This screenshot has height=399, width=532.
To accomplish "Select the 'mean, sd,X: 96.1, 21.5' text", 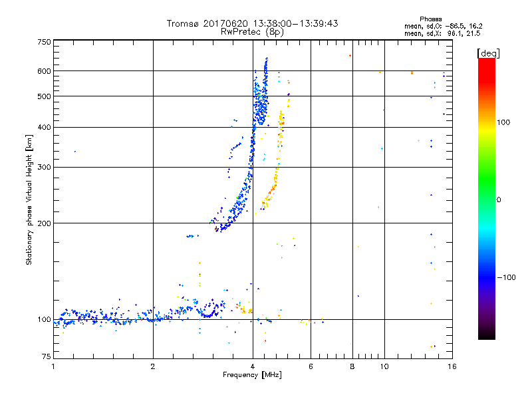I will pos(442,33).
